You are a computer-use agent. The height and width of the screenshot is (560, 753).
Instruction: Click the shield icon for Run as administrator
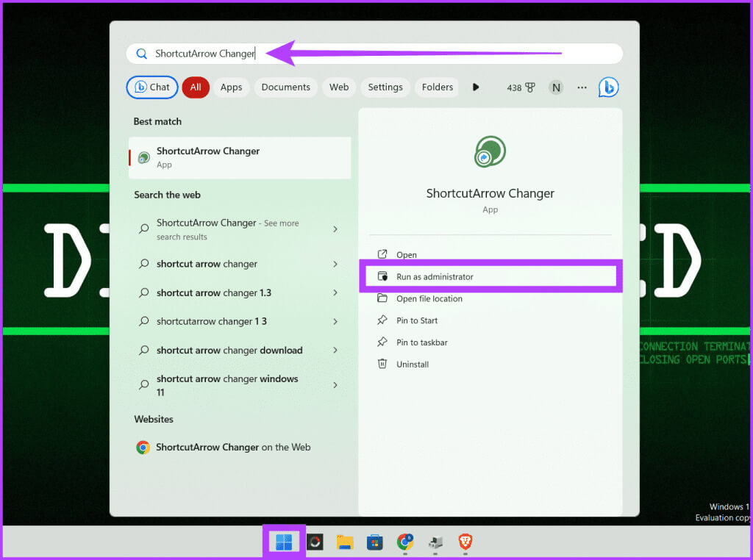click(382, 276)
